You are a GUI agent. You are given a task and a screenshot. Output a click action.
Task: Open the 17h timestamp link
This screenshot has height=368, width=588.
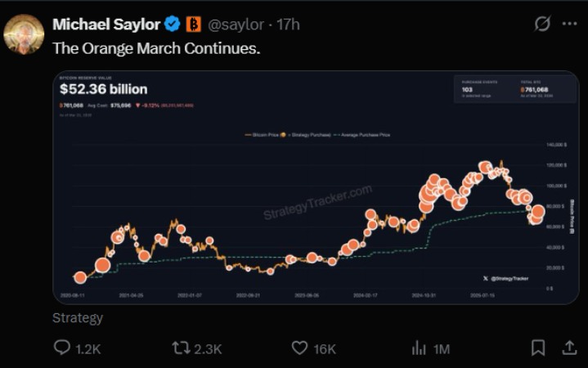(x=288, y=25)
